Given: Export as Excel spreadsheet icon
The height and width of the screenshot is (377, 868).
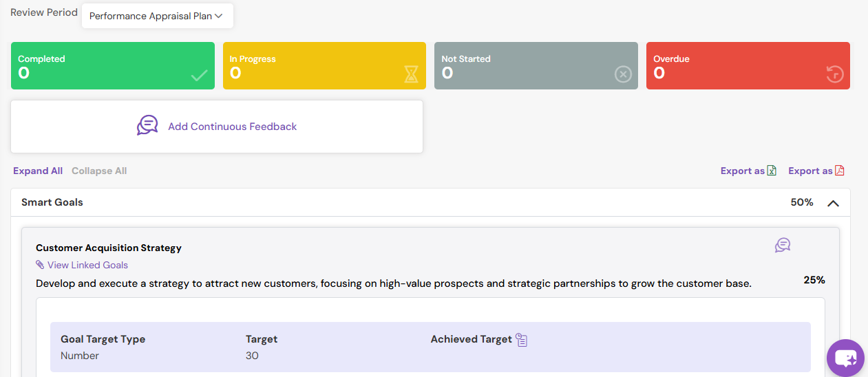Looking at the screenshot, I should click(772, 171).
